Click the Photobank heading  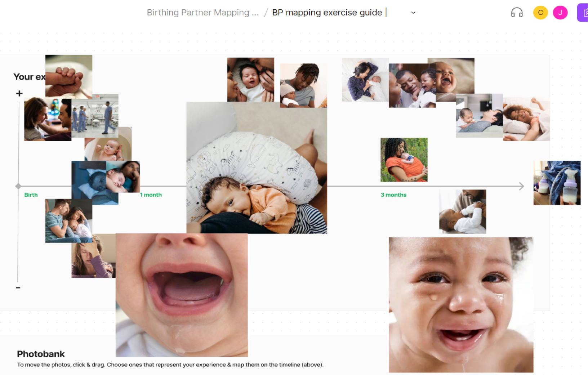tap(41, 354)
